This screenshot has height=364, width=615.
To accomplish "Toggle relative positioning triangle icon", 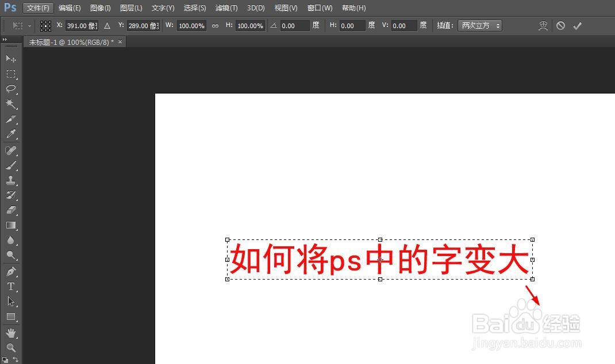I will pyautogui.click(x=107, y=26).
